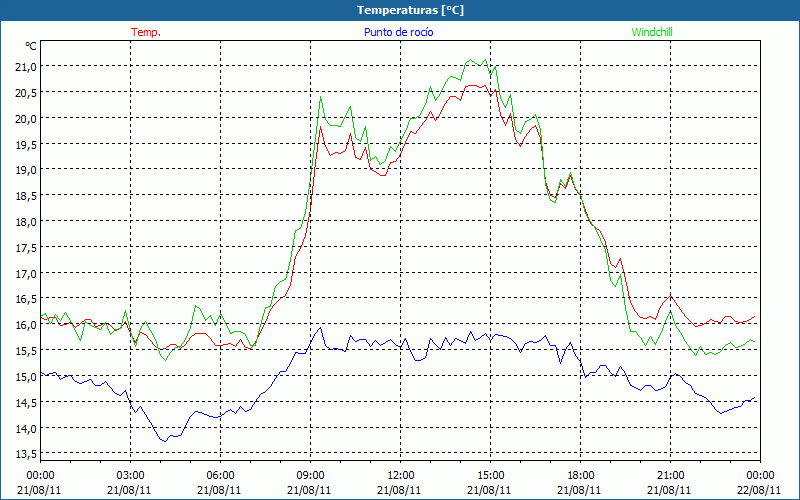
Task: Select the blue 'Punto de rocío' legend label
Action: (398, 32)
